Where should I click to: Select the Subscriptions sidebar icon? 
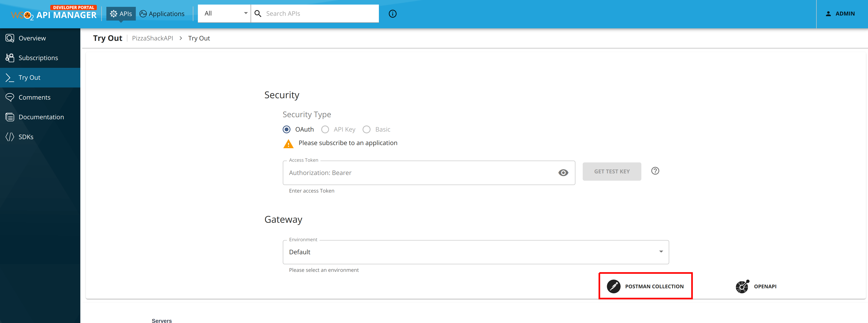10,58
